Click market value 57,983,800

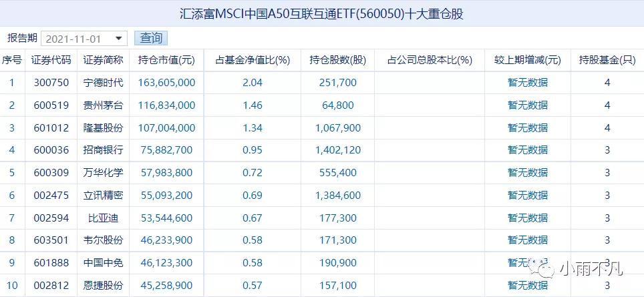[167, 173]
